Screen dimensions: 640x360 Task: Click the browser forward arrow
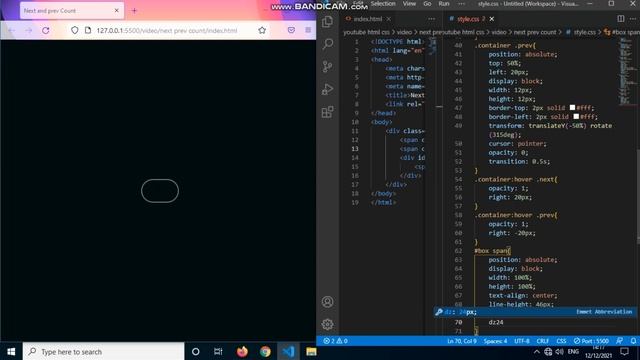point(28,30)
